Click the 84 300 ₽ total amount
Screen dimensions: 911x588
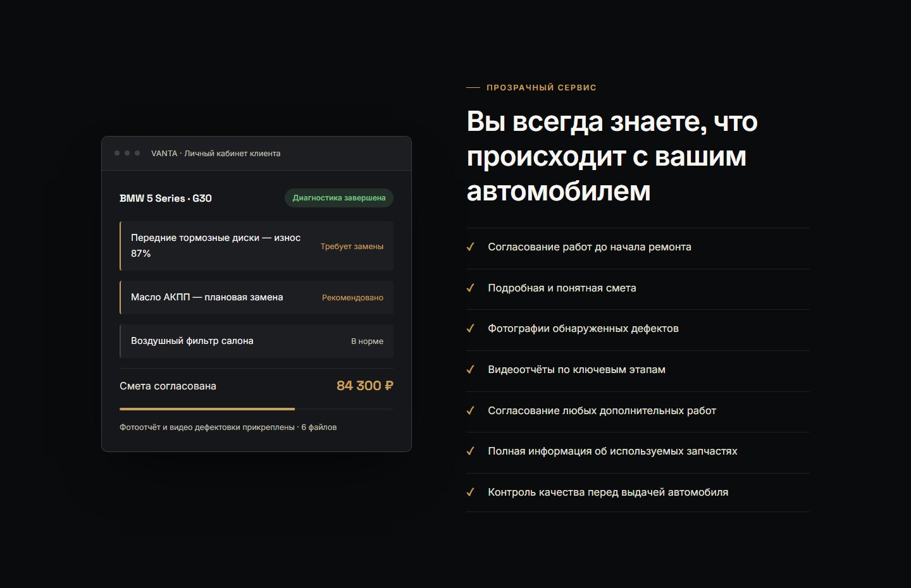(x=365, y=386)
